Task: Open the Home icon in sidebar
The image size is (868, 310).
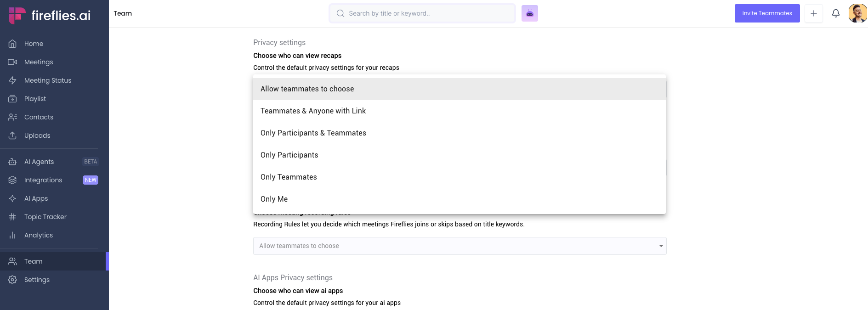Action: [12, 44]
